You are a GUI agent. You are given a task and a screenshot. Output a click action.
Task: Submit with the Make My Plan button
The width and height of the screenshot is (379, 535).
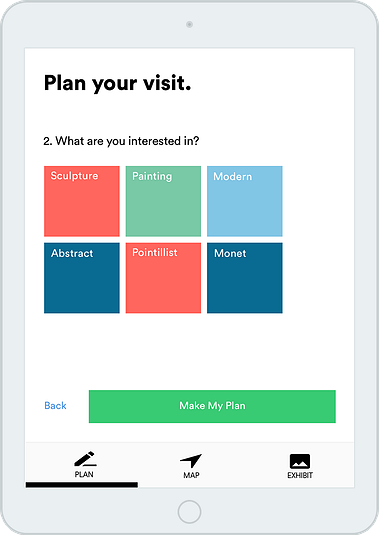pyautogui.click(x=212, y=406)
